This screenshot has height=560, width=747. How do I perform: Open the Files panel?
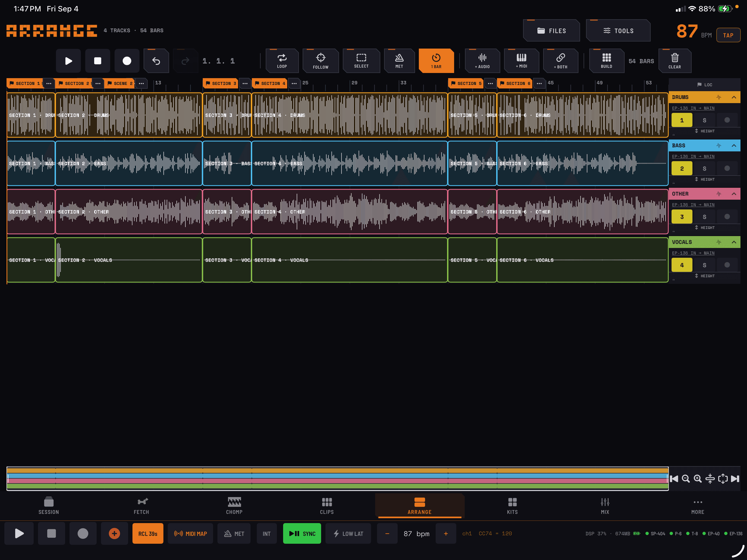[552, 31]
